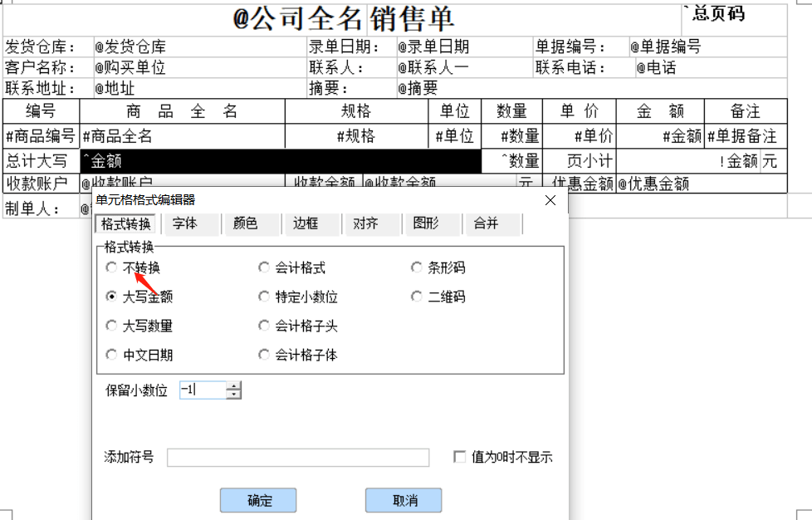
Task: Click the 备注 column header cell
Action: coord(746,111)
